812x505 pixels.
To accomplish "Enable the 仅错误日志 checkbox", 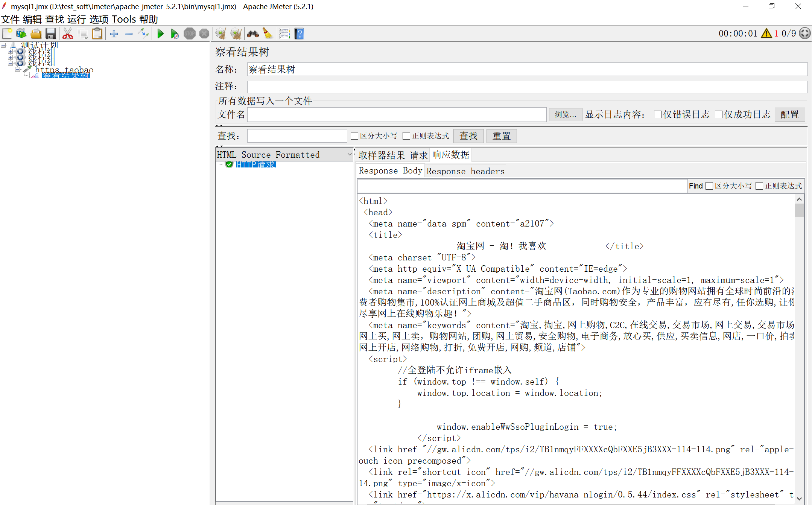I will pyautogui.click(x=658, y=114).
